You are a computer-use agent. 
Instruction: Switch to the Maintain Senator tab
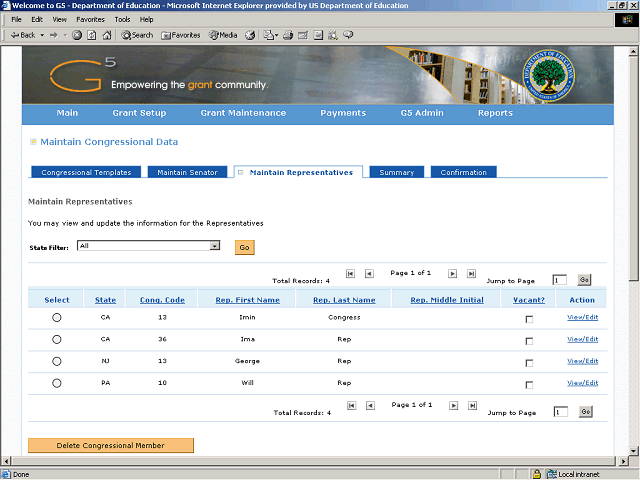[188, 172]
